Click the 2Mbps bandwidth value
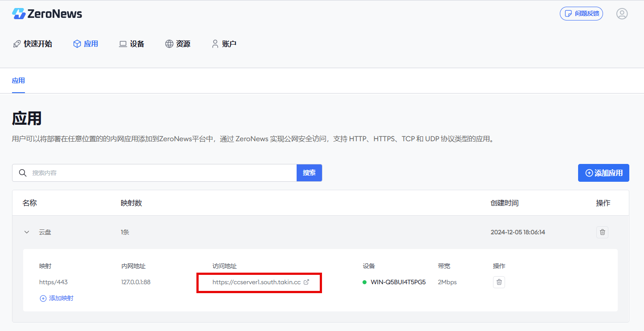Image resolution: width=644 pixels, height=331 pixels. (x=447, y=282)
